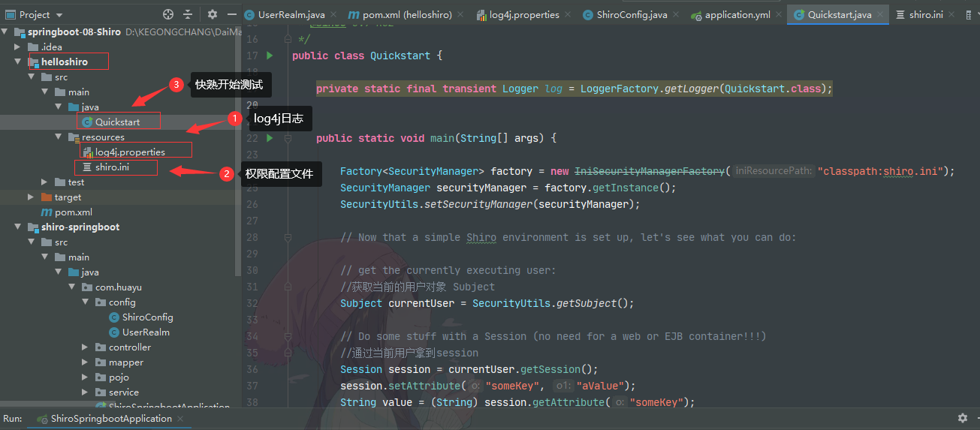The height and width of the screenshot is (430, 980).
Task: Toggle code fold marker at line 28 comment
Action: 288,237
